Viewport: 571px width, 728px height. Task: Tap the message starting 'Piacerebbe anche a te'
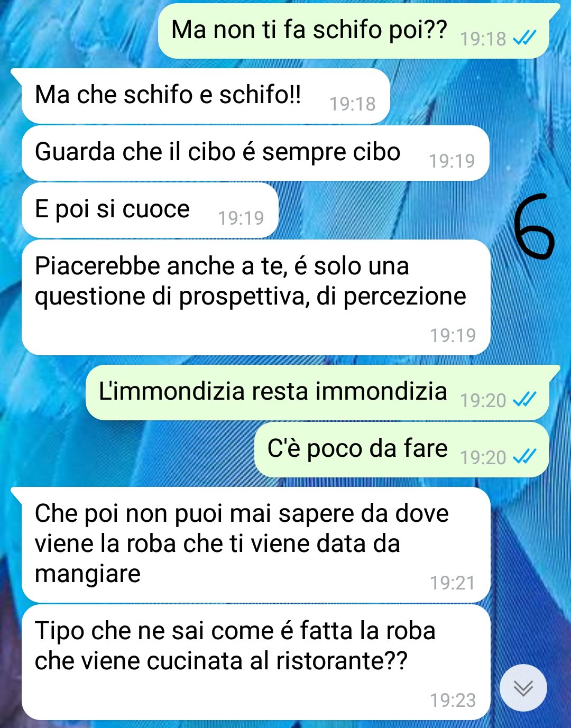[256, 297]
